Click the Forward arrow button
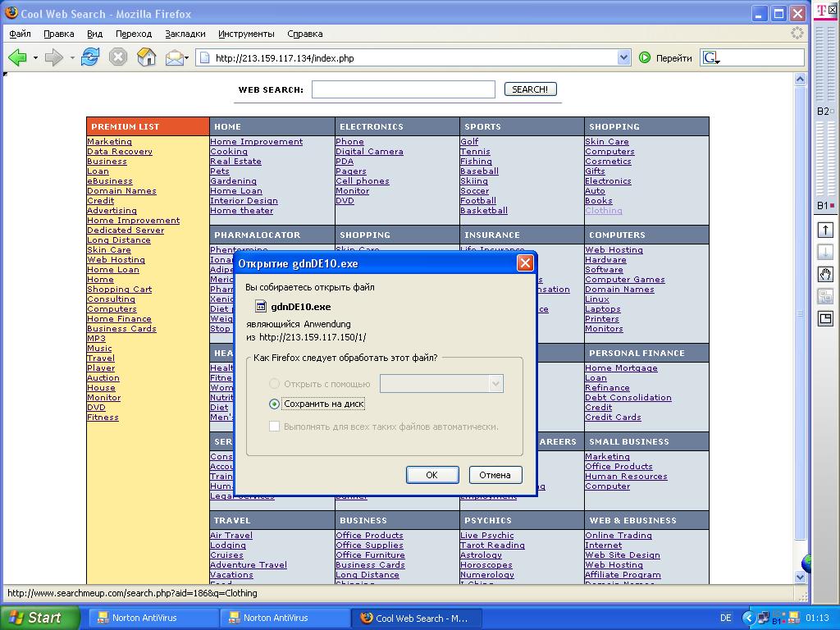 click(53, 57)
